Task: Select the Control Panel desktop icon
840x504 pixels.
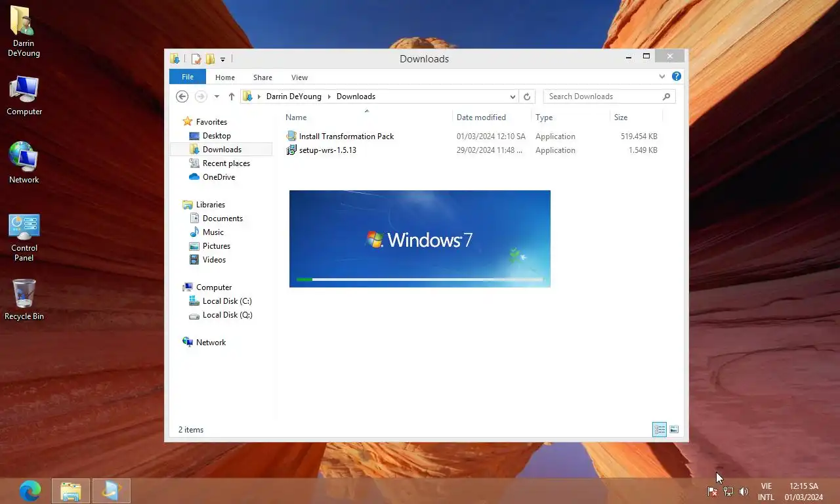Action: pyautogui.click(x=24, y=238)
